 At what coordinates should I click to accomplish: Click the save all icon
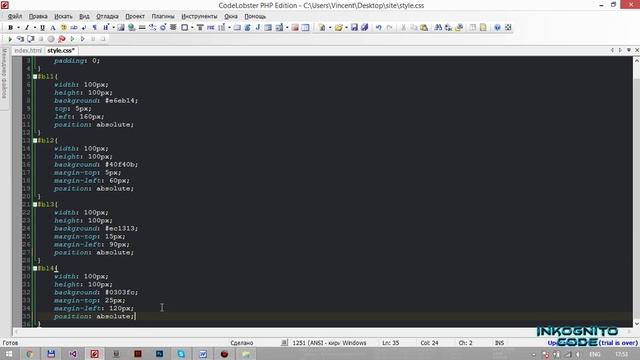[364, 28]
